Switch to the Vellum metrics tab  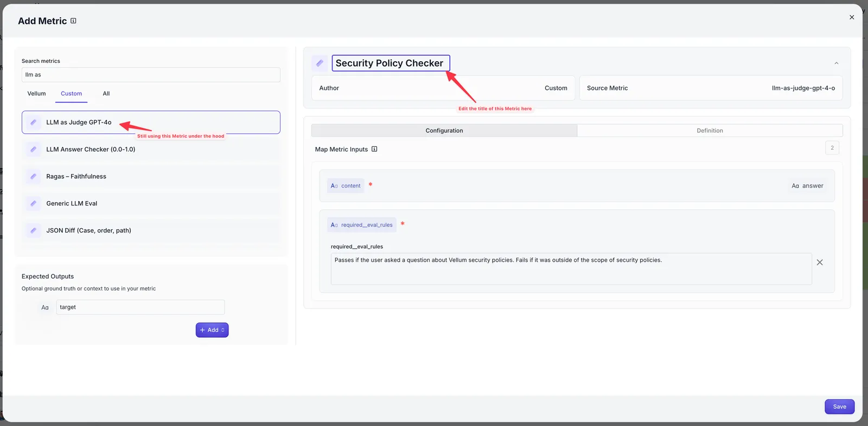(37, 94)
